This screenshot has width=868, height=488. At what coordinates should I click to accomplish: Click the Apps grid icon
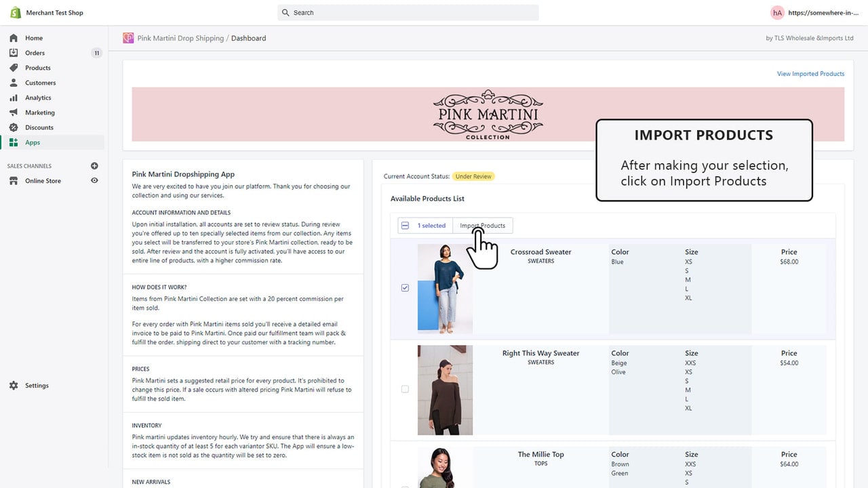[x=13, y=142]
